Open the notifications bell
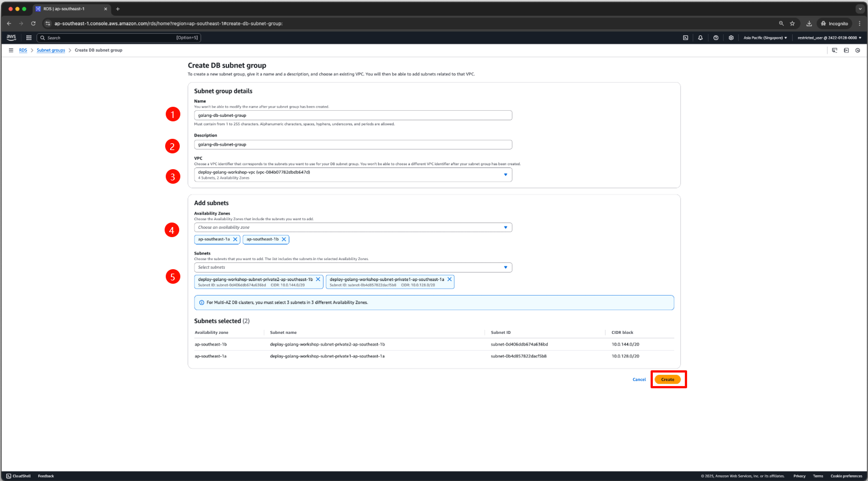This screenshot has width=868, height=481. [701, 38]
